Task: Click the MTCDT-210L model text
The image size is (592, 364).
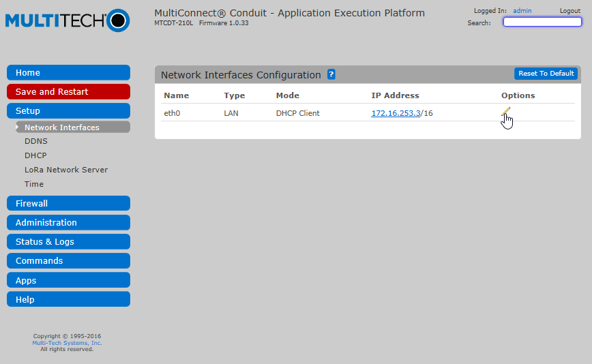Action: tap(173, 23)
